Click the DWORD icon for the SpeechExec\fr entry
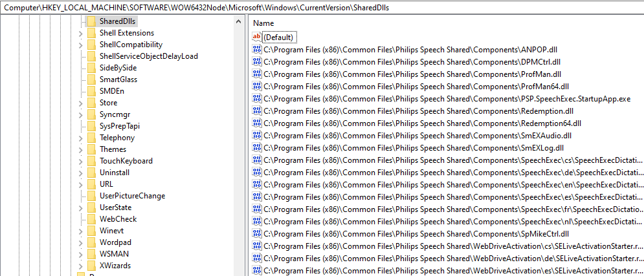This screenshot has height=276, width=644. tap(257, 209)
